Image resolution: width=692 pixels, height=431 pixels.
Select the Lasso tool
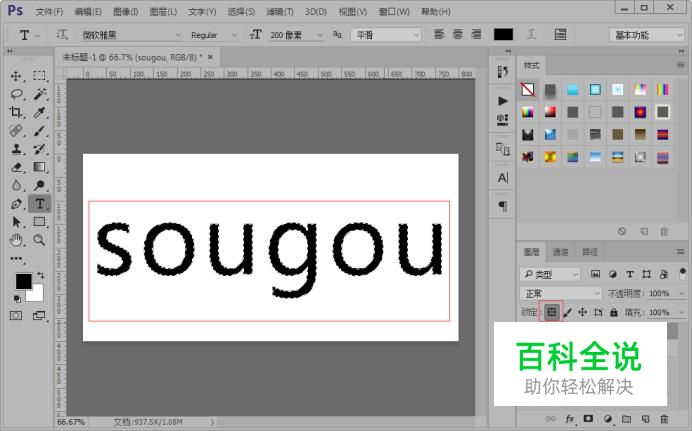tap(16, 94)
